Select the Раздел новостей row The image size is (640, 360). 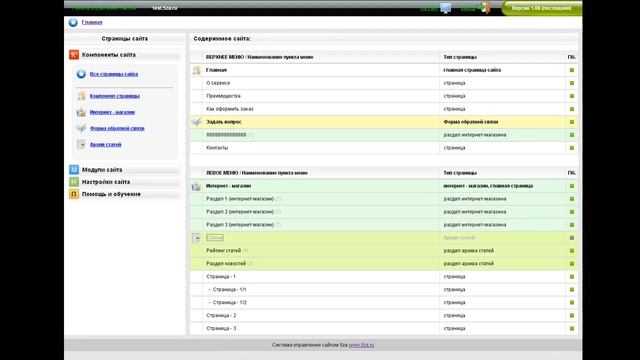coord(384,264)
